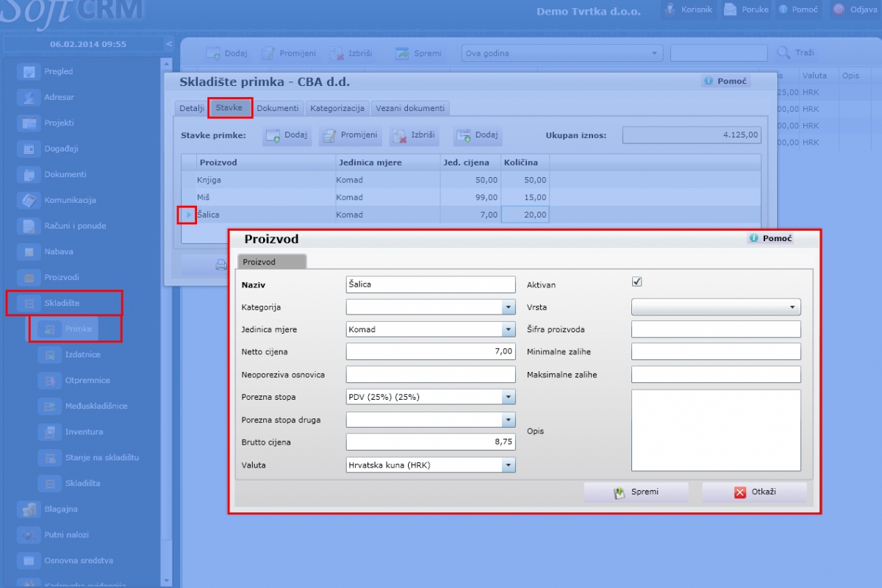Screen dimensions: 882x588
Task: Open the Valuta dropdown
Action: (509, 465)
